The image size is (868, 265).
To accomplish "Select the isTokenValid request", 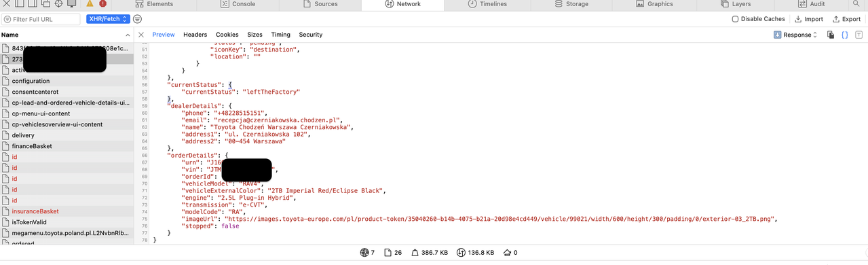I will [x=66, y=222].
